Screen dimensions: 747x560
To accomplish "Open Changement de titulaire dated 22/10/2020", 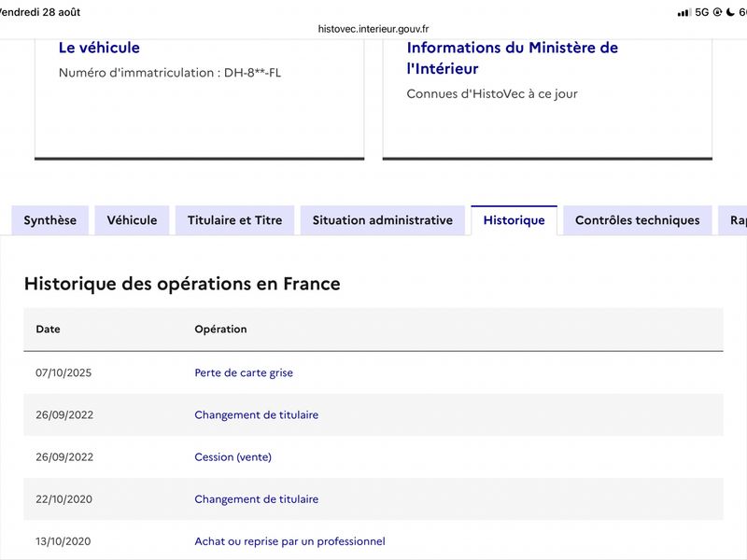I will 256,499.
